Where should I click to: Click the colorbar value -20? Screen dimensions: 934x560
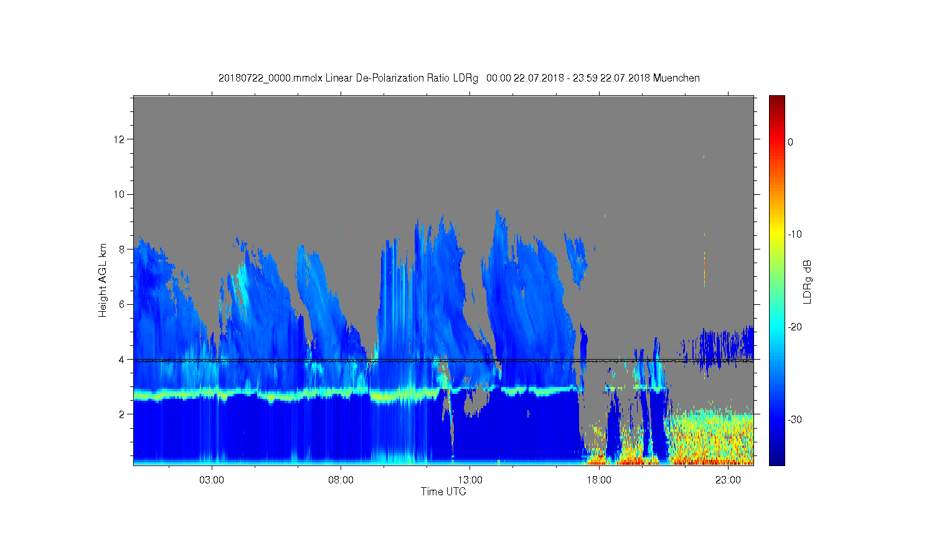(x=795, y=327)
